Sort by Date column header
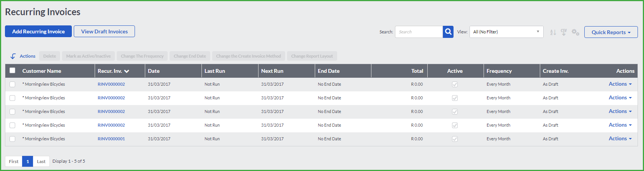644x171 pixels. [154, 71]
